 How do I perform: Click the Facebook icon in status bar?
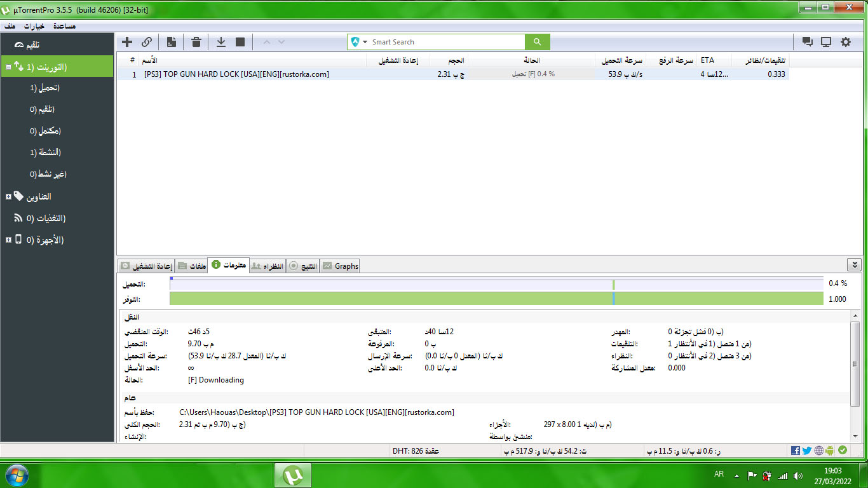pyautogui.click(x=796, y=451)
